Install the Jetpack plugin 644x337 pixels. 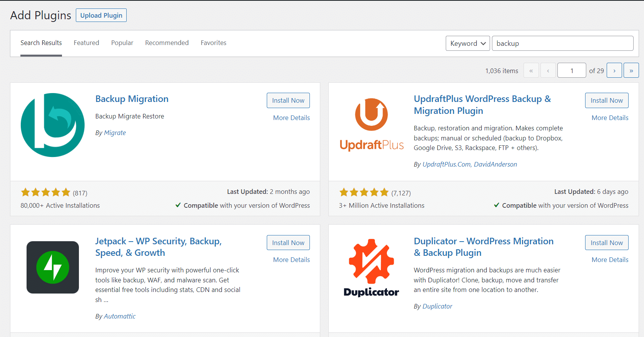pyautogui.click(x=288, y=243)
